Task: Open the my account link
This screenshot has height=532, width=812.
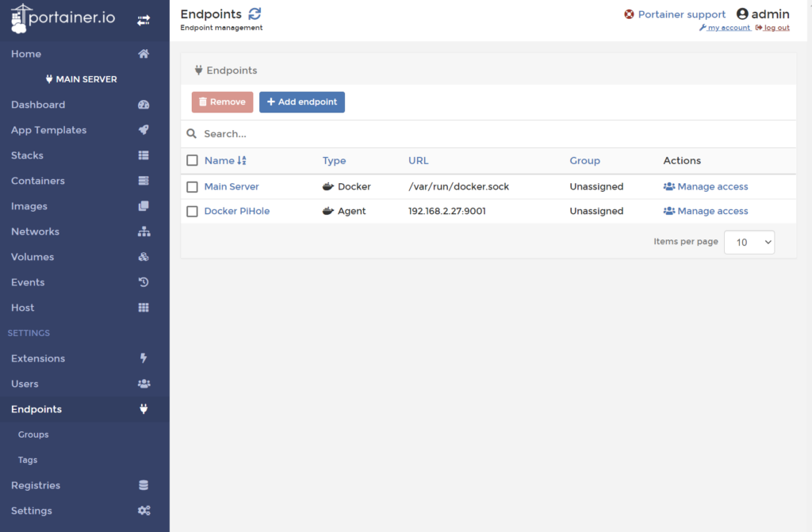Action: 725,28
